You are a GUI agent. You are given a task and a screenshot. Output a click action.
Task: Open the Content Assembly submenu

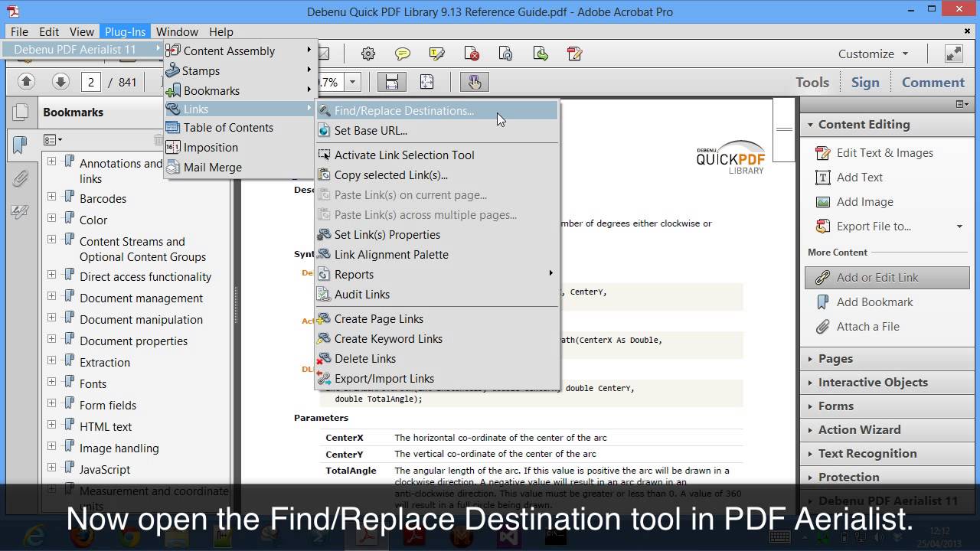click(x=240, y=51)
